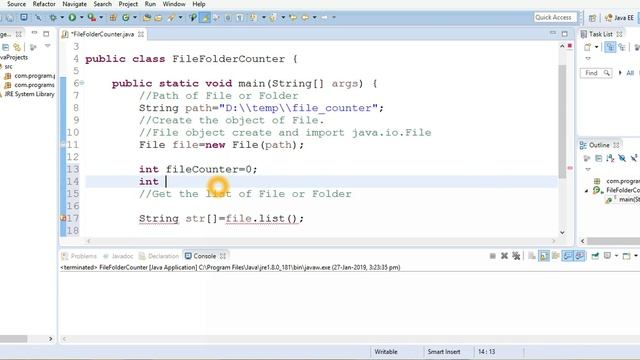This screenshot has height=360, width=640.
Task: Click Collapse All icon in Package Explorer
Action: click(x=5, y=47)
